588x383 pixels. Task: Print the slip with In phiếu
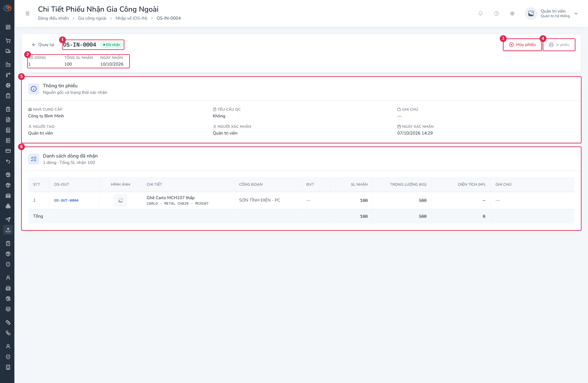559,45
